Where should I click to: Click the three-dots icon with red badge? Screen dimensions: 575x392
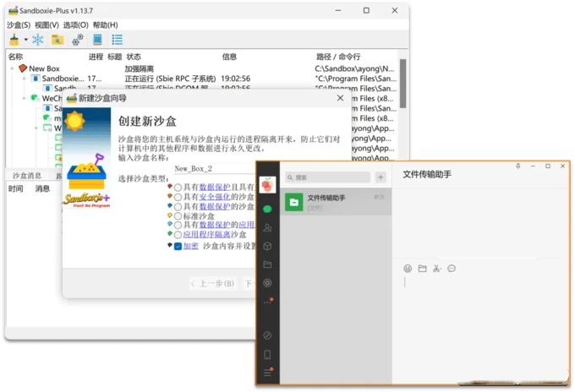click(268, 302)
